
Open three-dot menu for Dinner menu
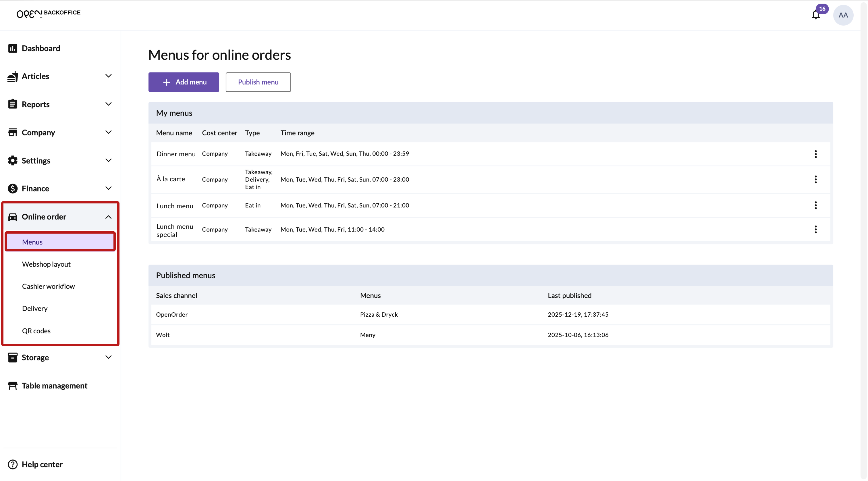click(815, 154)
